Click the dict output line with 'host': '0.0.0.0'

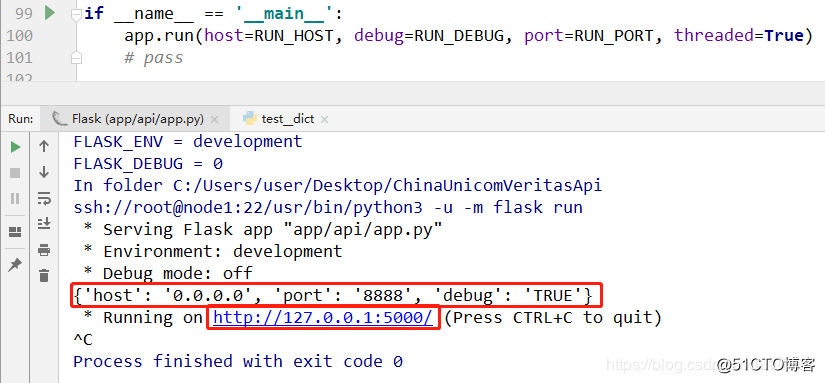coord(333,296)
